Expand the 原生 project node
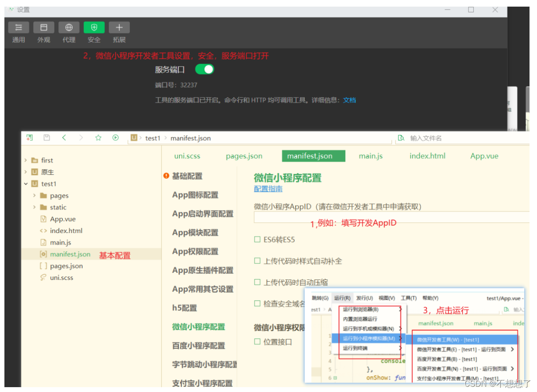The width and height of the screenshot is (537, 392). pyautogui.click(x=26, y=172)
